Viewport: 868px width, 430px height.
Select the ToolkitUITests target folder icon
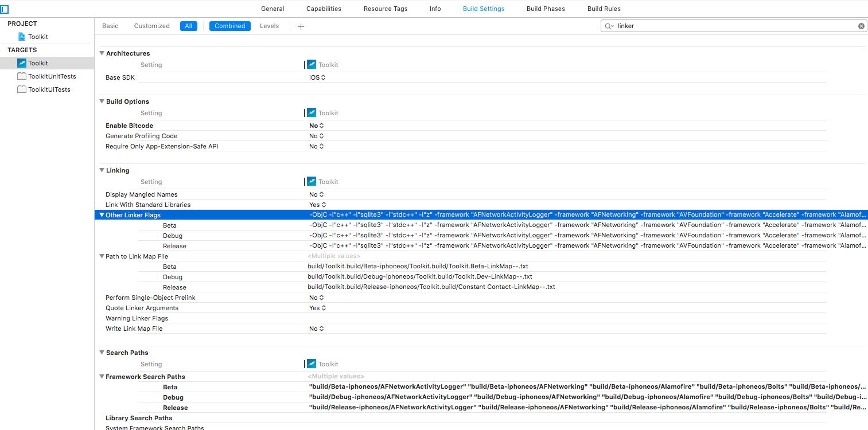[x=22, y=89]
